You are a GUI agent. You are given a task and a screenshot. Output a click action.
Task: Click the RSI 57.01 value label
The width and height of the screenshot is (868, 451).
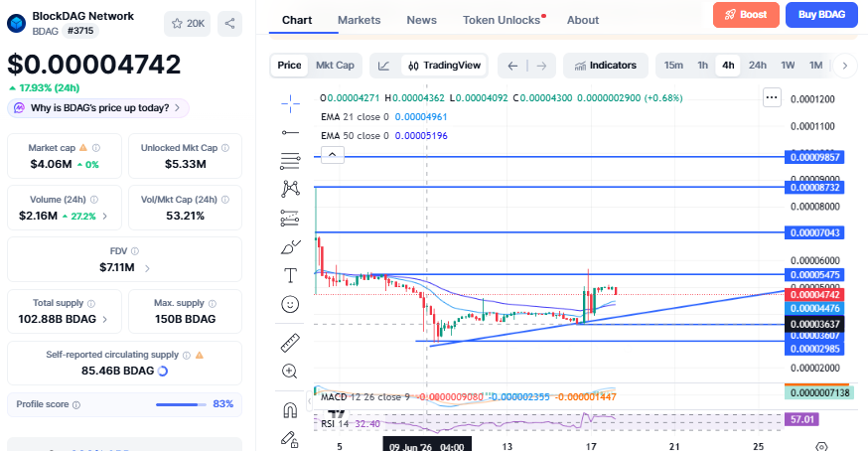[x=802, y=419]
